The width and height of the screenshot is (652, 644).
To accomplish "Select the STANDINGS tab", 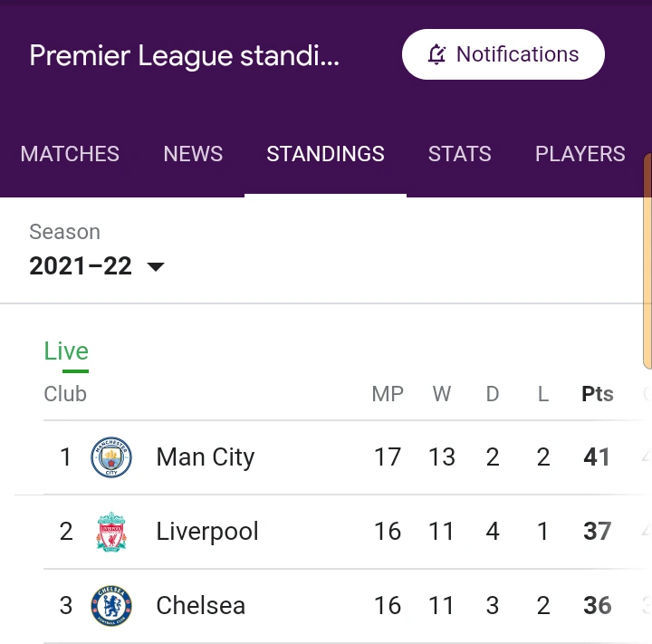I will 325,154.
